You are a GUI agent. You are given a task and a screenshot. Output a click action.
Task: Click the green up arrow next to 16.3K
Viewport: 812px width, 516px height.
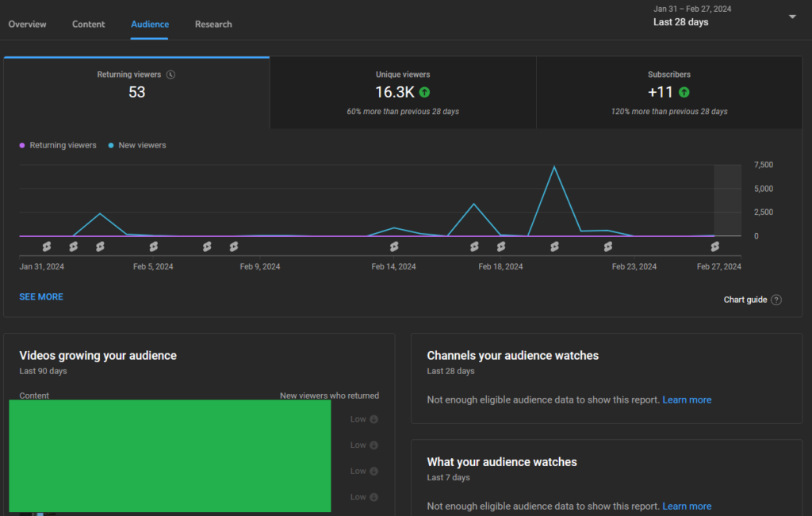pyautogui.click(x=425, y=93)
